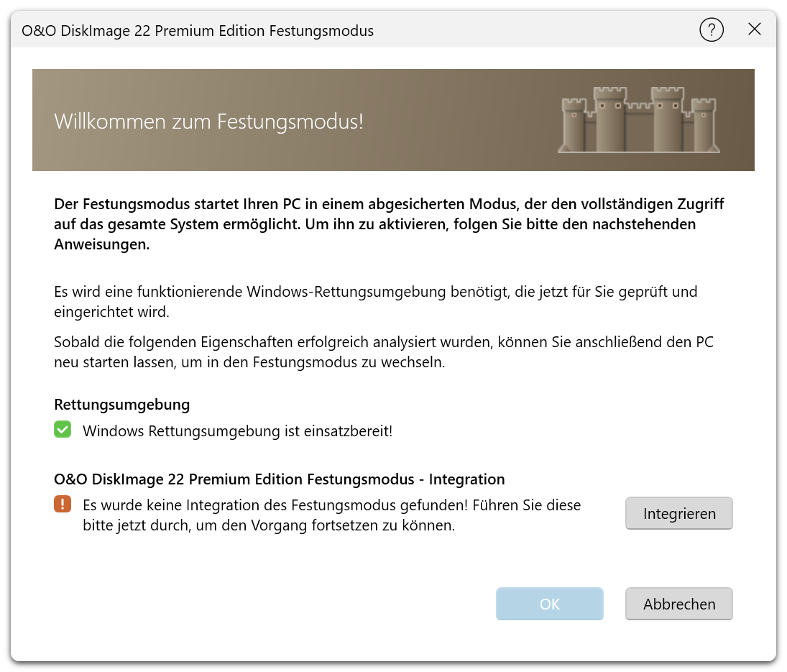This screenshot has width=787, height=672.
Task: Click the castle fortress illustration in the banner
Action: point(638,120)
